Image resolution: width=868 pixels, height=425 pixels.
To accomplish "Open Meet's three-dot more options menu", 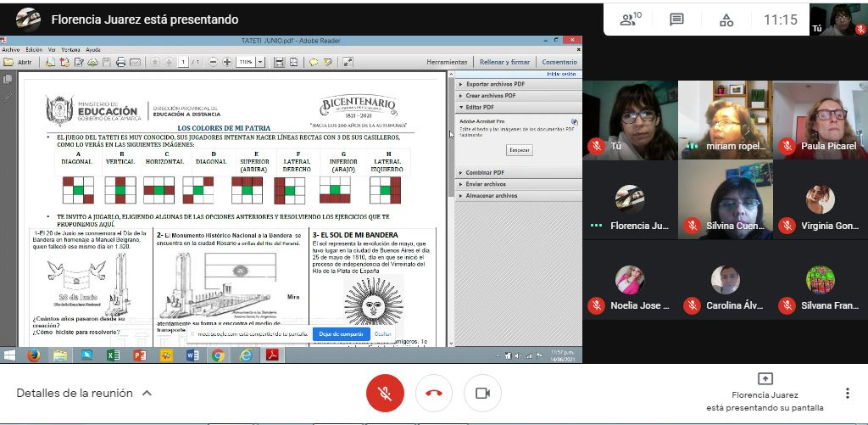I will pyautogui.click(x=847, y=394).
